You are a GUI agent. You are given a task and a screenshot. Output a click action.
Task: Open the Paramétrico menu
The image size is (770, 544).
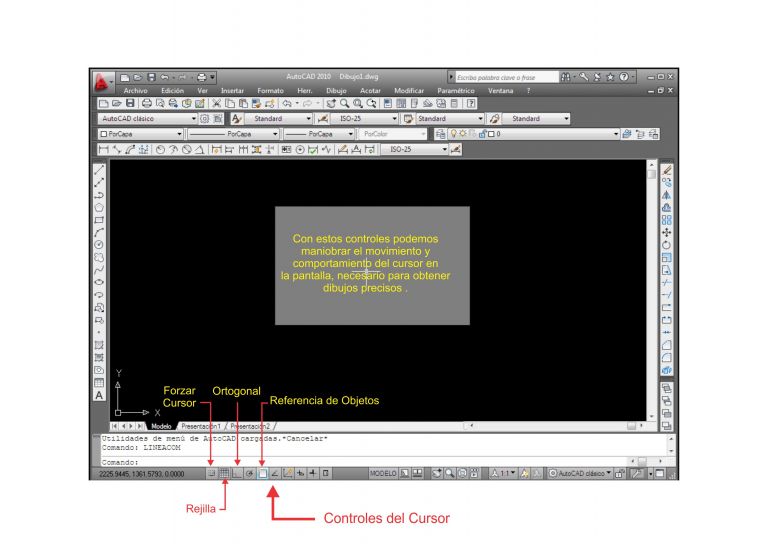click(x=456, y=91)
